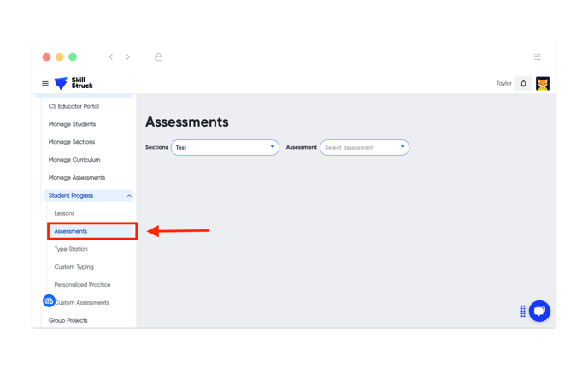Go back with the browser arrow
This screenshot has width=588, height=368.
click(x=111, y=57)
